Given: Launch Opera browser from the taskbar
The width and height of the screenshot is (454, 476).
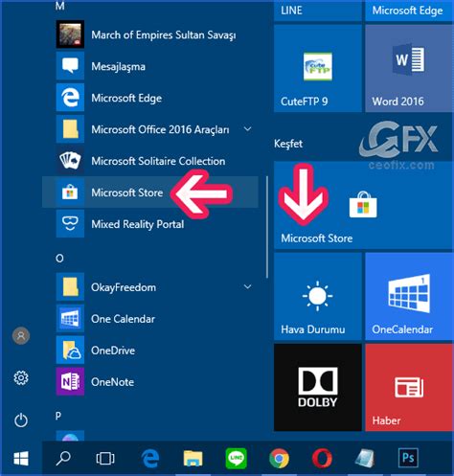Looking at the screenshot, I should pyautogui.click(x=322, y=459).
